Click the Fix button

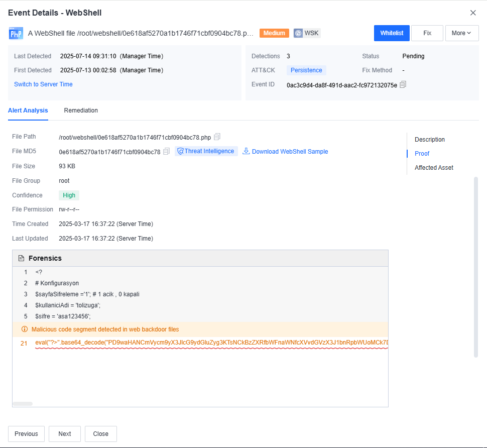point(427,33)
